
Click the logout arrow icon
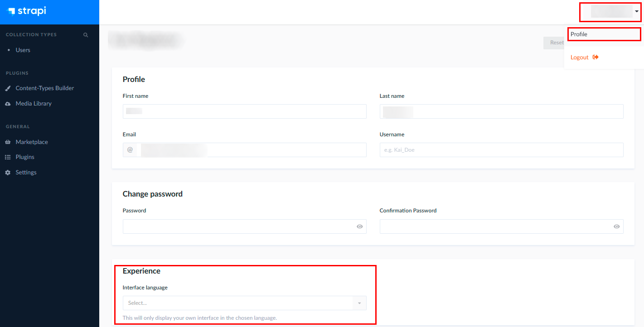click(x=596, y=57)
